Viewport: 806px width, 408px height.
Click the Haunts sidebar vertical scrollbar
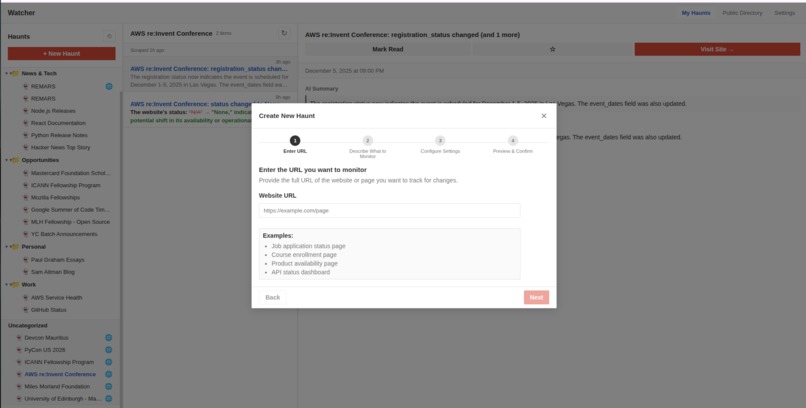[121, 249]
